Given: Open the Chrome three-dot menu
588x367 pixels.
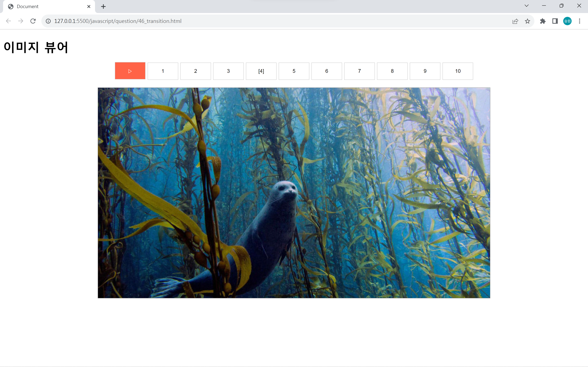Looking at the screenshot, I should (x=579, y=21).
